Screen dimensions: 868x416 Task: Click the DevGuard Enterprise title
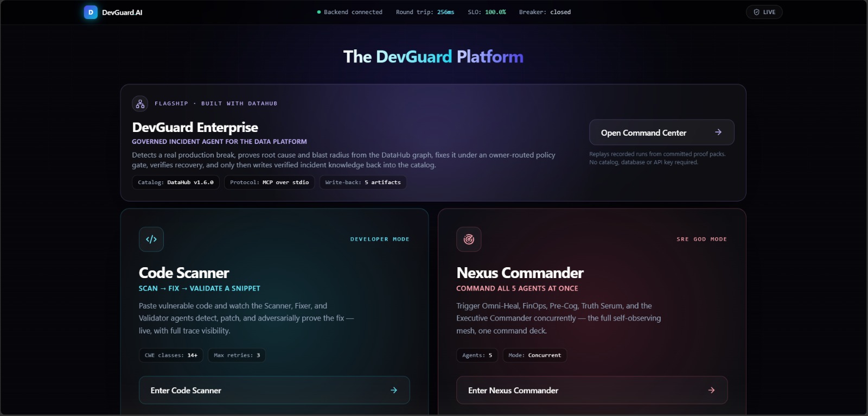tap(195, 127)
